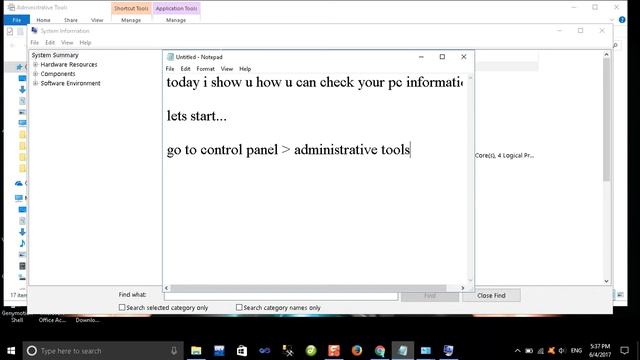Open File Explorer from the taskbar
This screenshot has width=640, height=360.
[196, 351]
